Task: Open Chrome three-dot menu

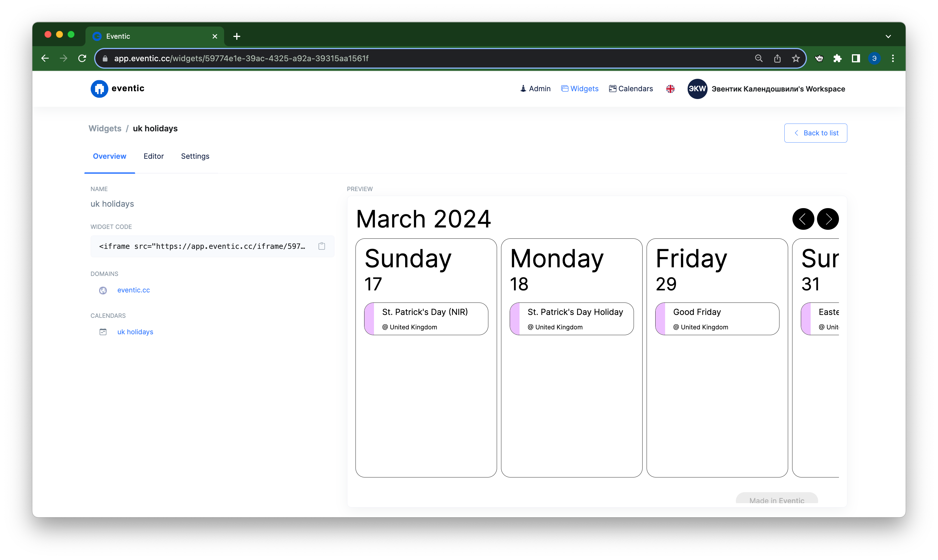Action: click(x=893, y=58)
